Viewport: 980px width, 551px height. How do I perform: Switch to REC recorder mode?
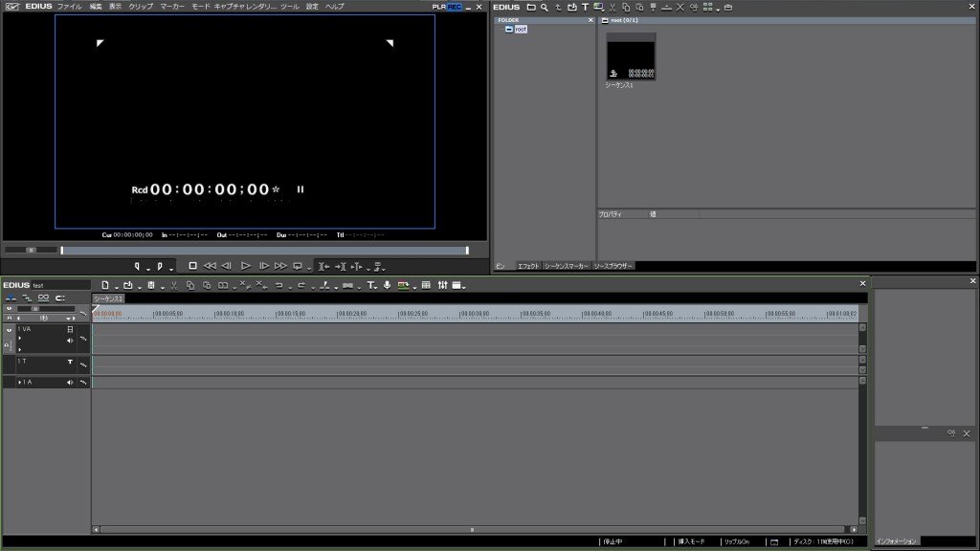(455, 7)
